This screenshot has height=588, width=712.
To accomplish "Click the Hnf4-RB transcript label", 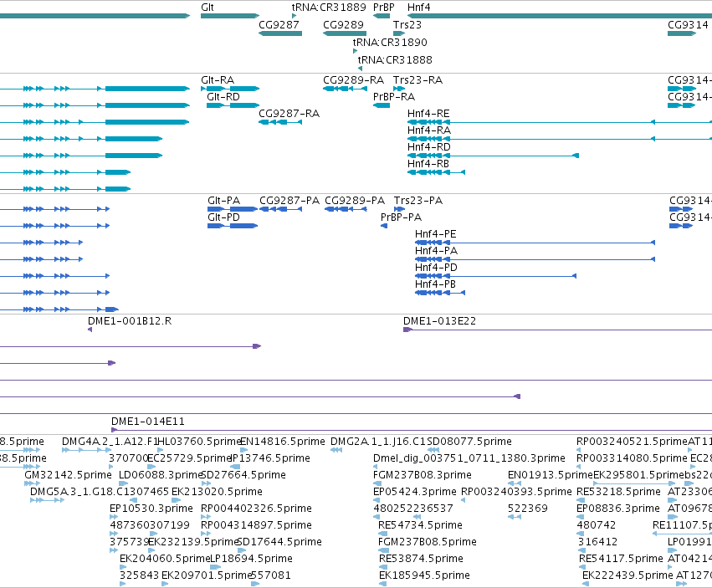I will [428, 163].
